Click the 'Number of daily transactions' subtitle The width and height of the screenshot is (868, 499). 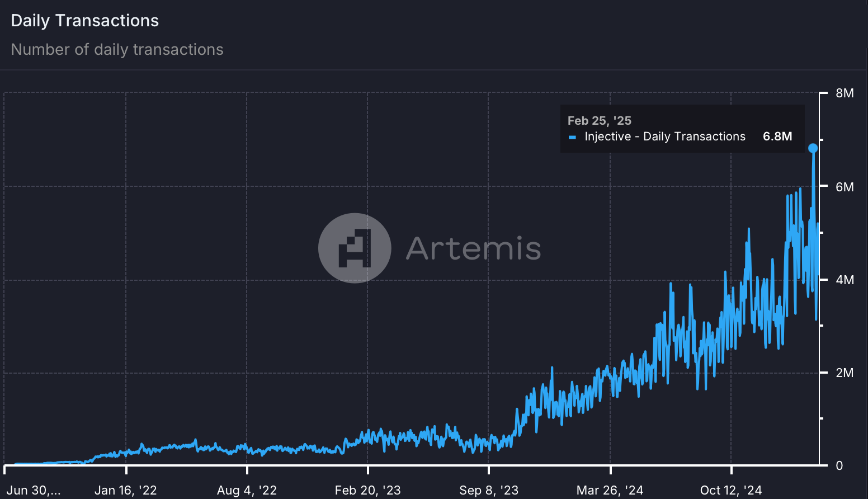[x=117, y=50]
